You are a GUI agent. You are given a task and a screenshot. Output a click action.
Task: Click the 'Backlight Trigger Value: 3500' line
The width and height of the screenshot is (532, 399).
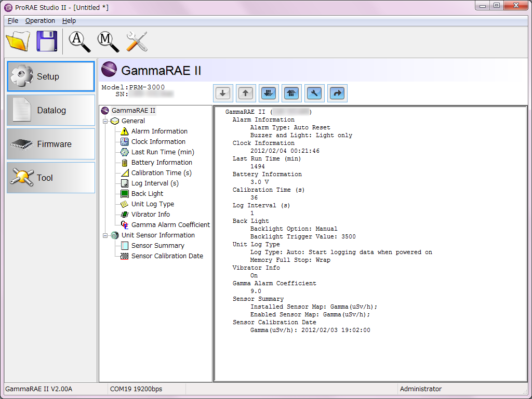tap(303, 237)
